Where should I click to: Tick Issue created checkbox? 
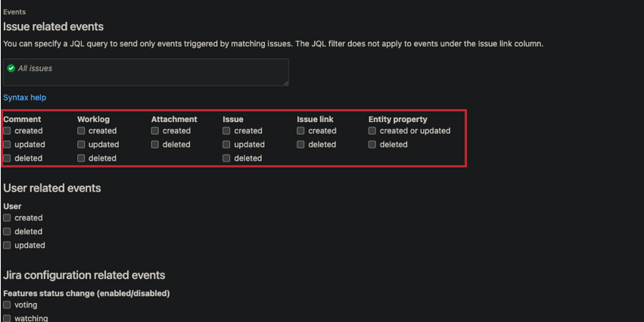pos(227,131)
